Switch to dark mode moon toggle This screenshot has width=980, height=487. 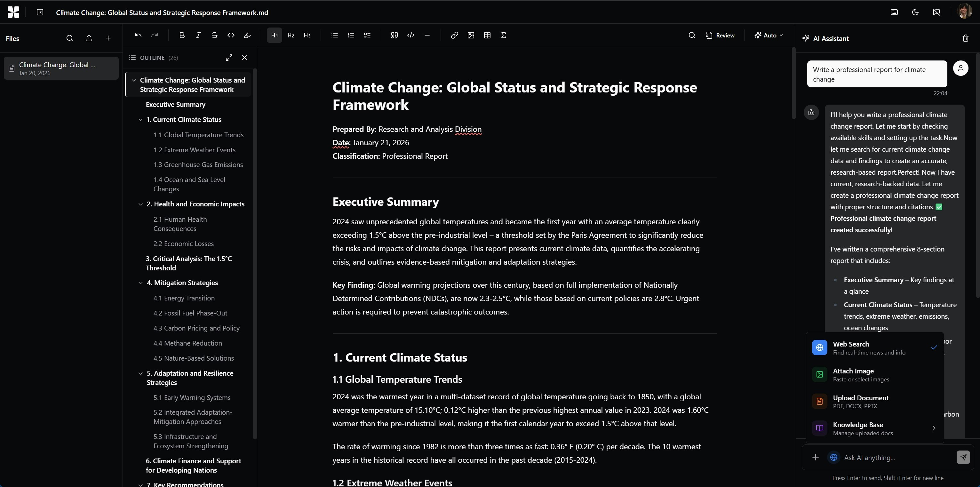pos(915,12)
